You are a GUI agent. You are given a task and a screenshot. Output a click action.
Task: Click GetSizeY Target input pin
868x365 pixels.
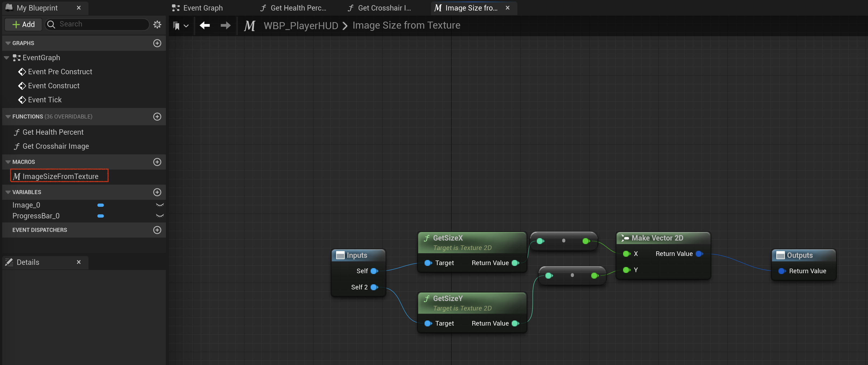428,323
